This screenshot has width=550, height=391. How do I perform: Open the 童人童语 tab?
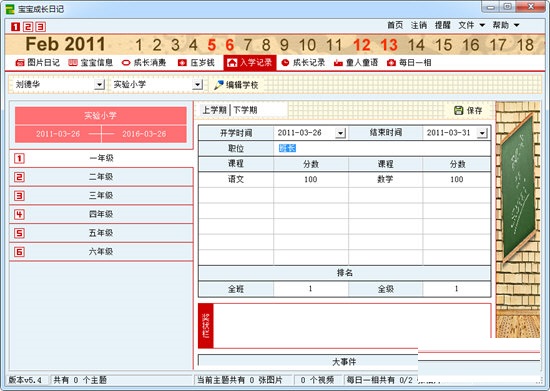356,63
